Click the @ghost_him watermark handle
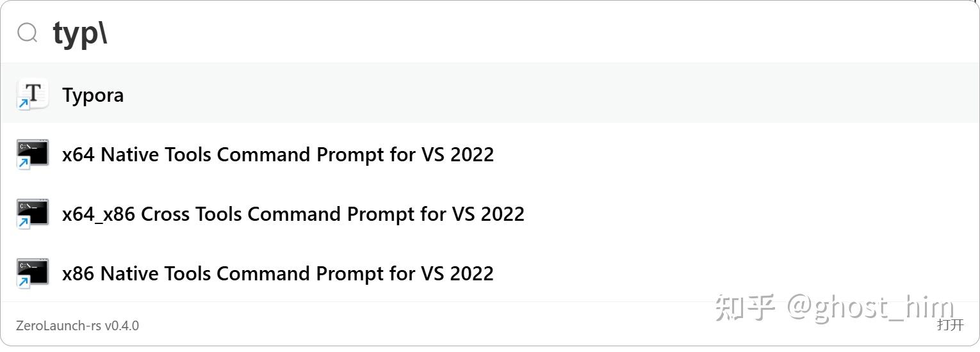980x352 pixels. point(870,307)
